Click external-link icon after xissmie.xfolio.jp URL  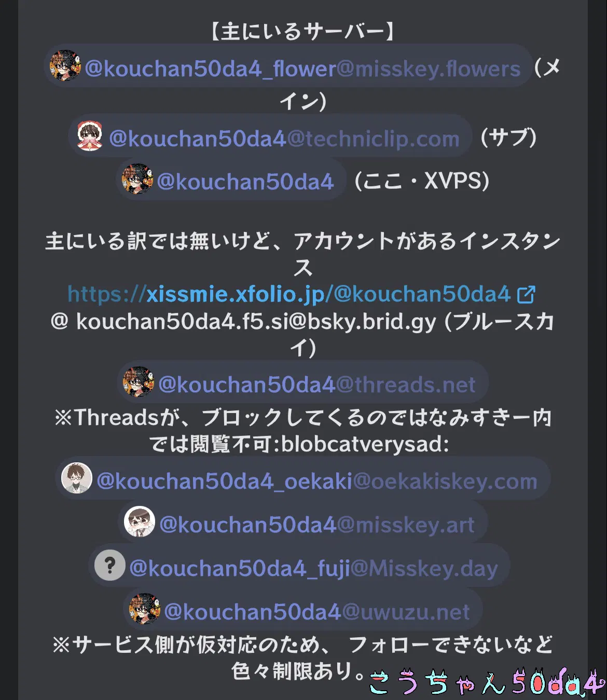[526, 295]
